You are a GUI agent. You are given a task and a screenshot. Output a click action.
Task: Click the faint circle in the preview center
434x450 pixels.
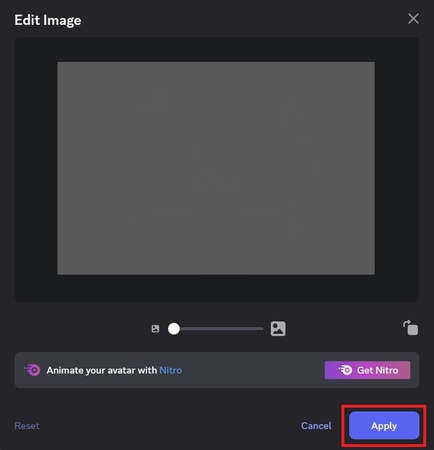click(x=220, y=165)
